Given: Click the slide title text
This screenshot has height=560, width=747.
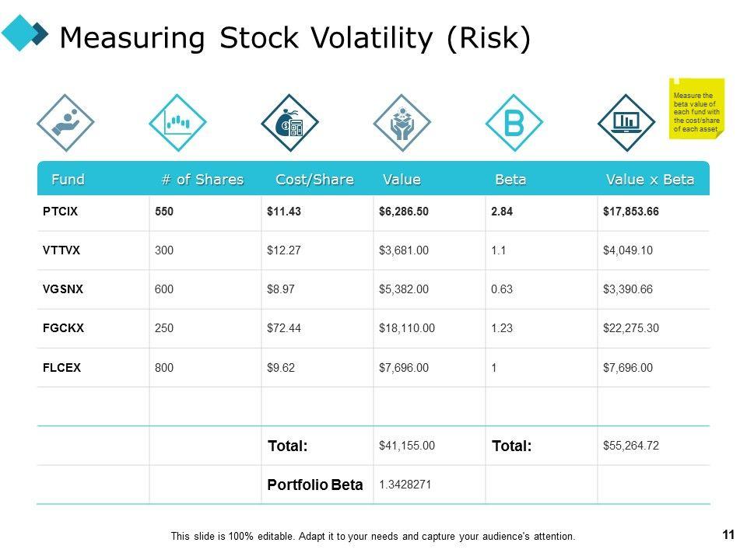Looking at the screenshot, I should pos(295,37).
